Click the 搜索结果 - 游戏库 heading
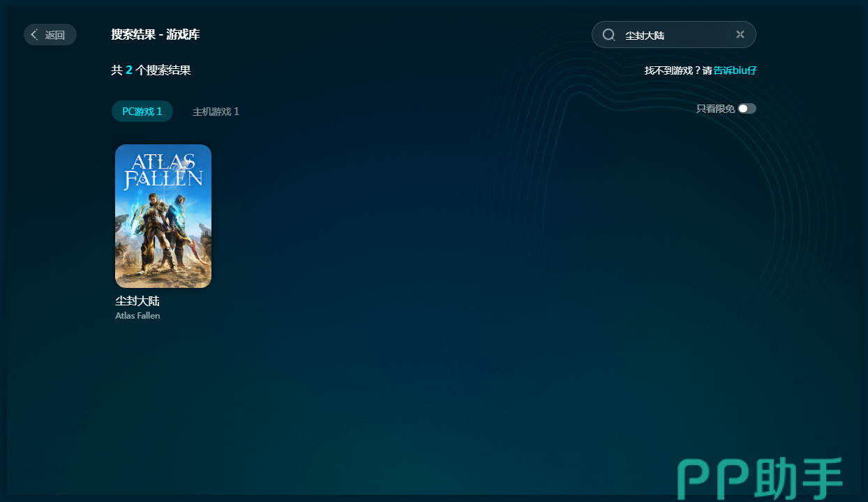 point(156,34)
